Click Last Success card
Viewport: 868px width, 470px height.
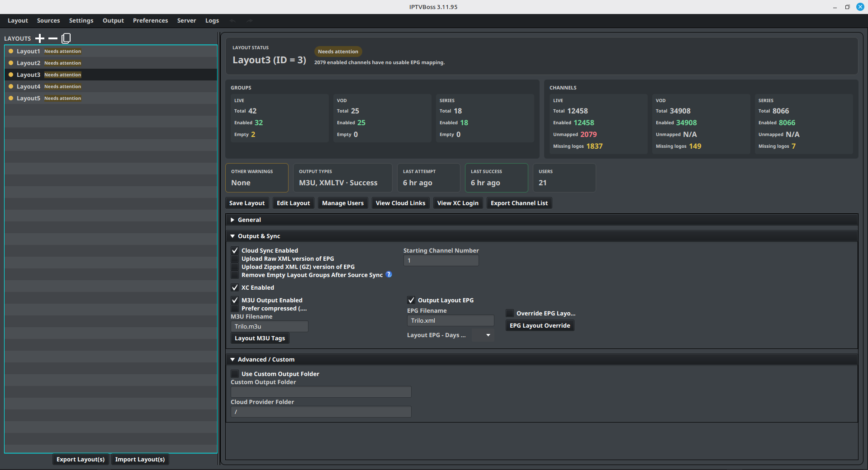tap(497, 178)
